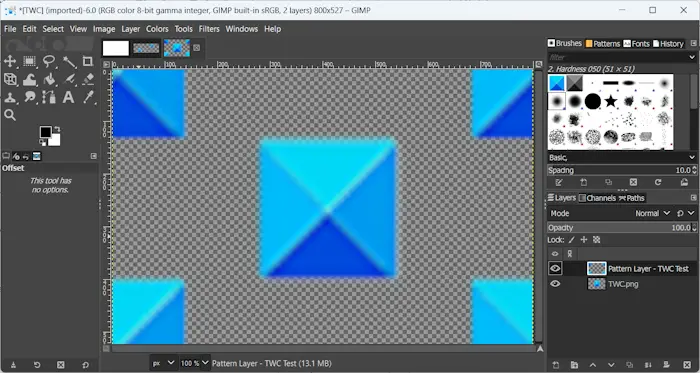Hide the Pattern Layer - TWC Test layer

555,268
